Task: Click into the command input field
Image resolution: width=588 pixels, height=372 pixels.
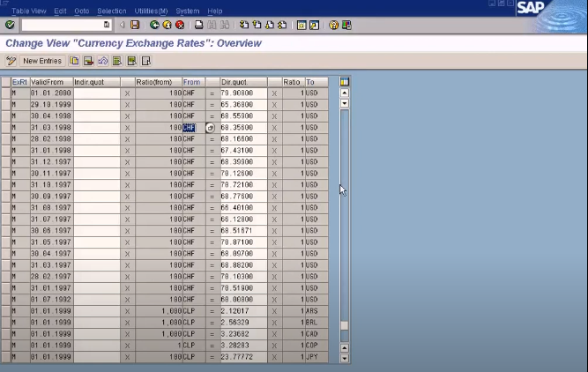Action: click(x=63, y=25)
